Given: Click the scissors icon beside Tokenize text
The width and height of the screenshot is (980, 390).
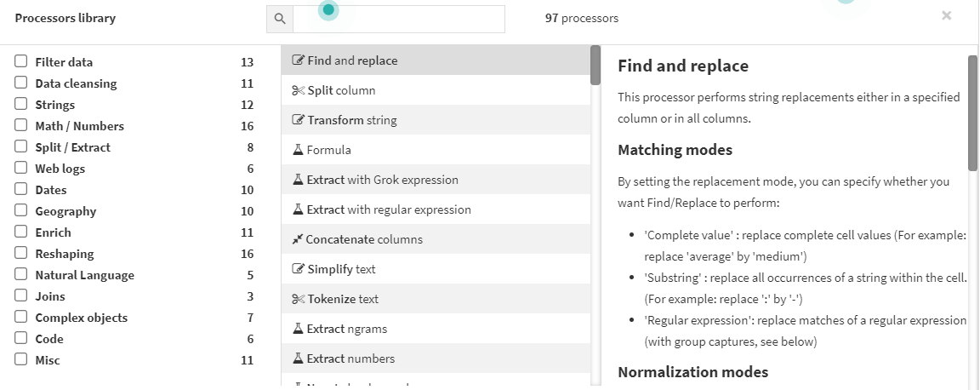Looking at the screenshot, I should point(298,299).
